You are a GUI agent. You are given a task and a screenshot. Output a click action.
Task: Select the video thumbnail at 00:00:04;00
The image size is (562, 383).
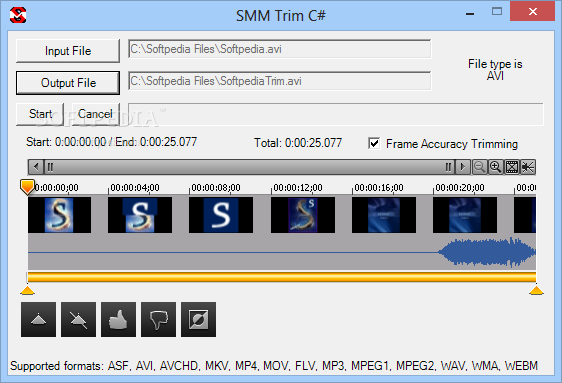(x=140, y=215)
